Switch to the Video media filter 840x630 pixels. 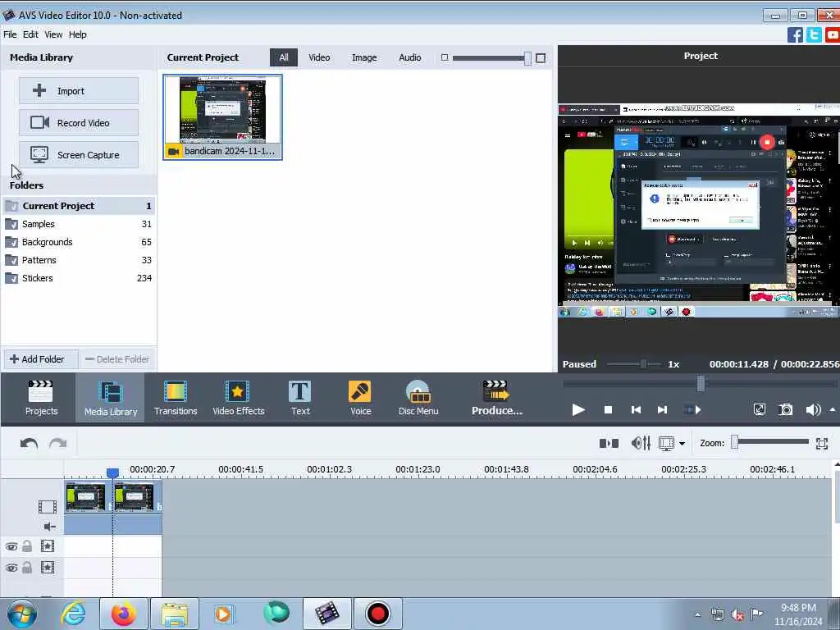(x=319, y=57)
